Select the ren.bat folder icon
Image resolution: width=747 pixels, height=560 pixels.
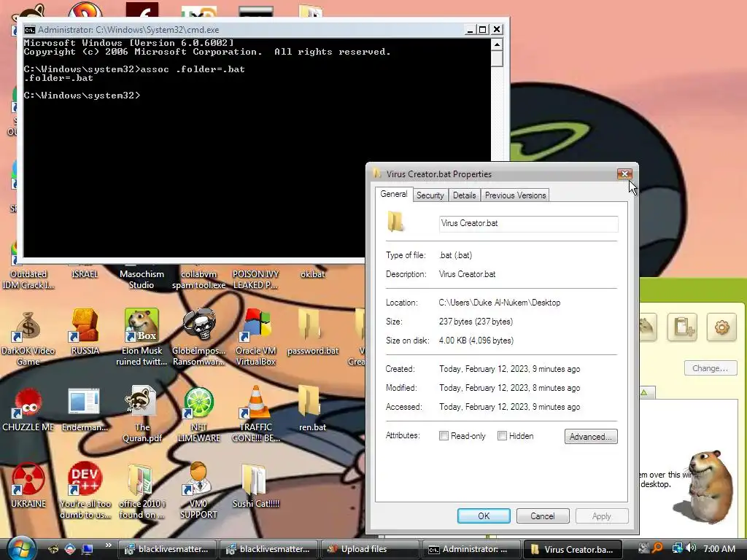pyautogui.click(x=309, y=402)
